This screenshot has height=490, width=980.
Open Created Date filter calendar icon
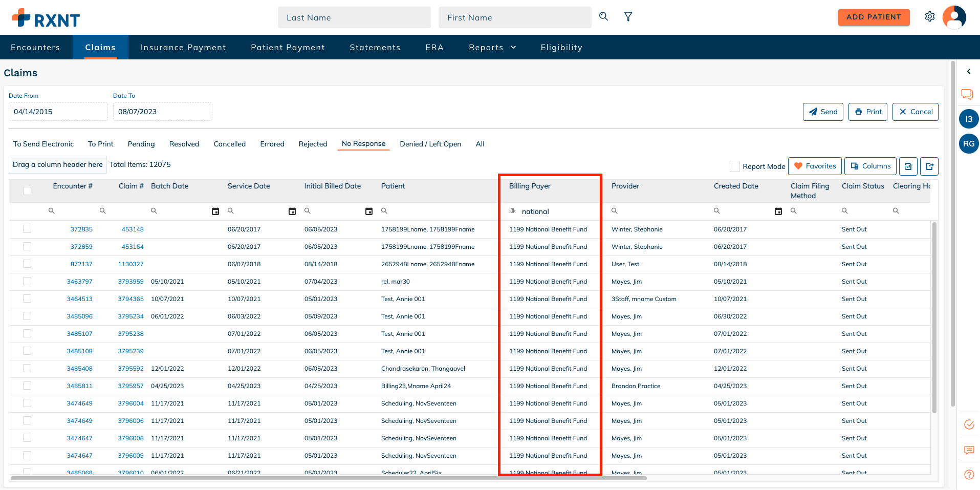click(778, 211)
